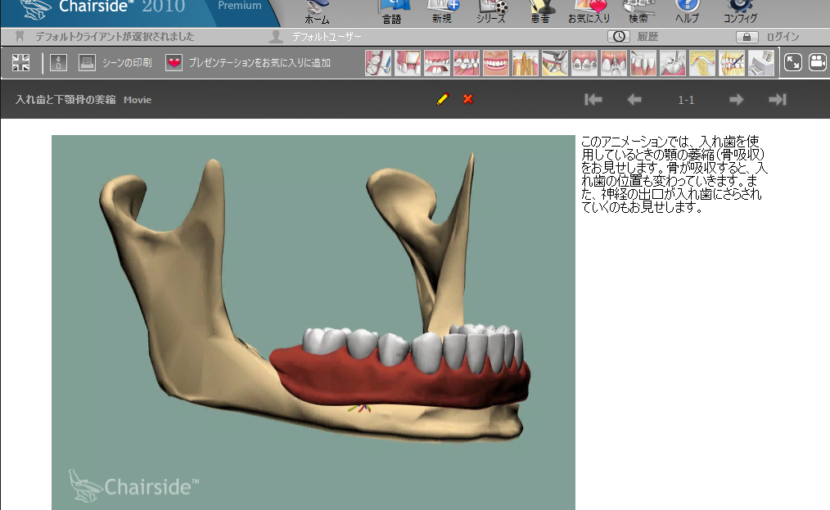Go to next scene with right arrow
Image resolution: width=830 pixels, height=510 pixels.
pos(736,99)
